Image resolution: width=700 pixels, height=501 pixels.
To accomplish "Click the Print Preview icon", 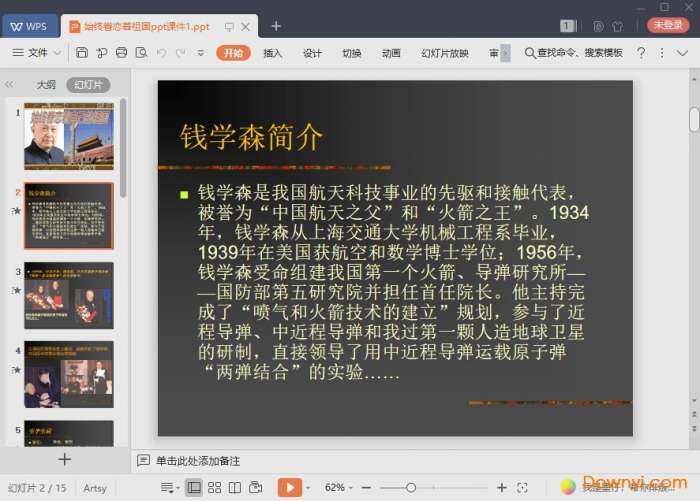I will pyautogui.click(x=142, y=53).
